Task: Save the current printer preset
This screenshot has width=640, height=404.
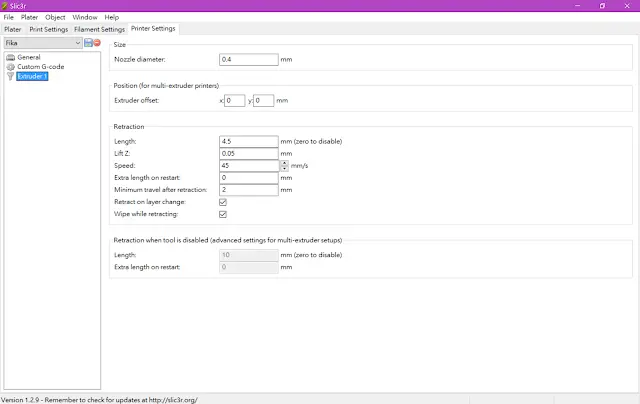Action: click(x=88, y=42)
